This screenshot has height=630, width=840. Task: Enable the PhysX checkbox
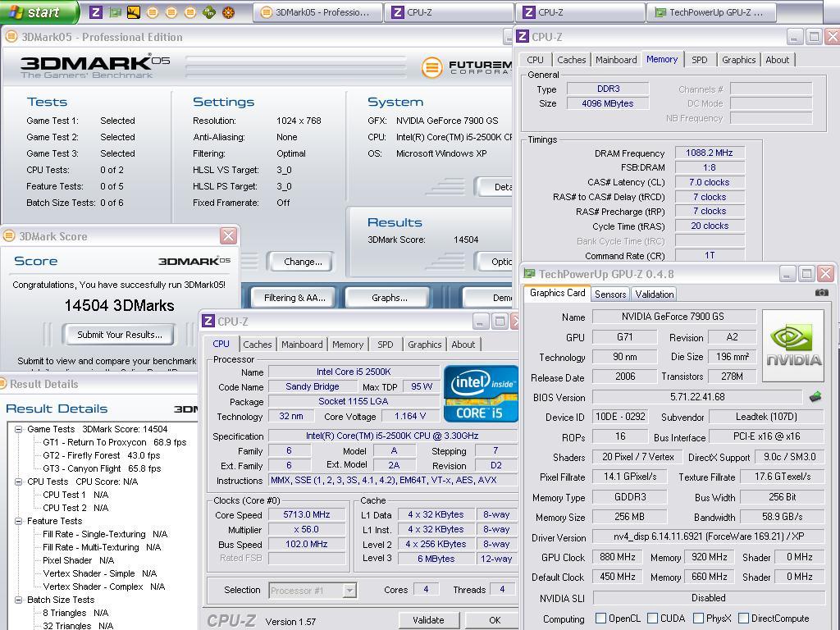pyautogui.click(x=699, y=619)
